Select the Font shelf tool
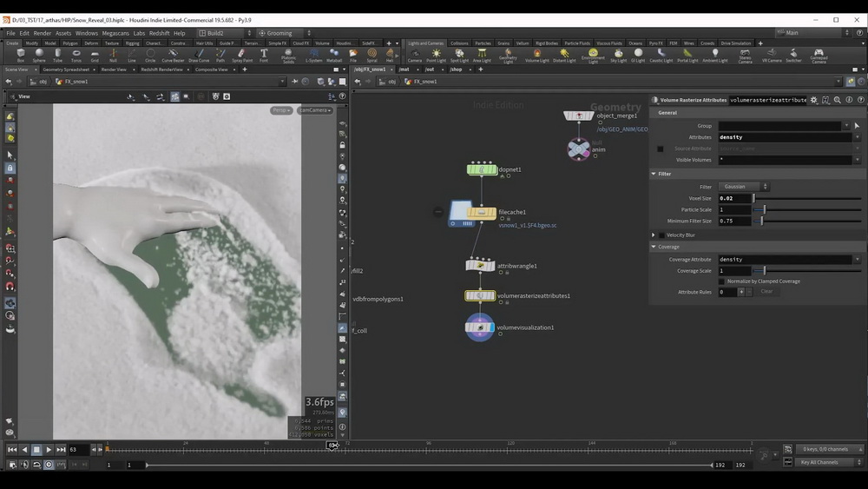Screen dimensions: 868x489 [264, 55]
